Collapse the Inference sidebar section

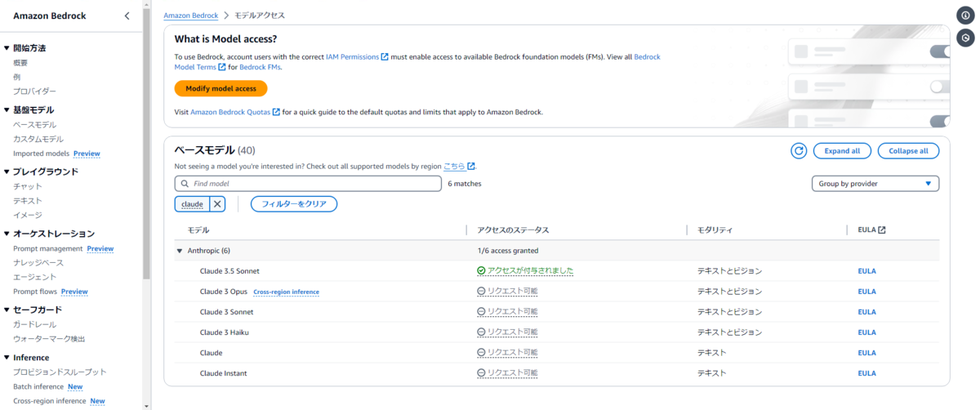point(7,358)
